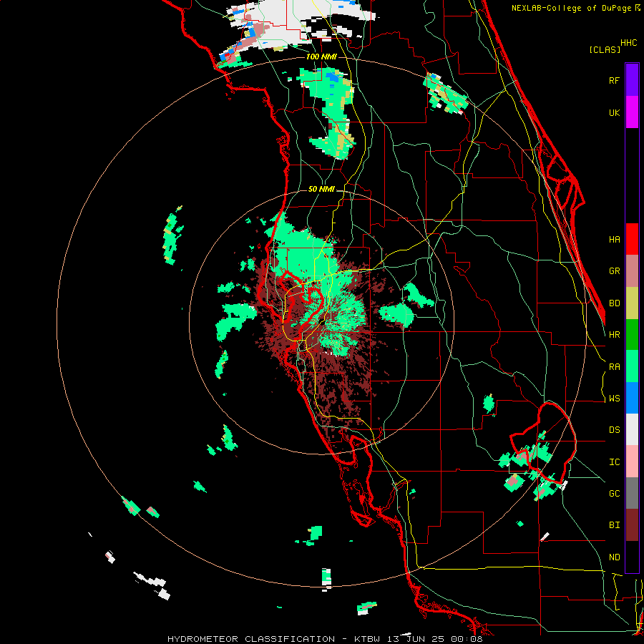Click the "BD" legend label
Screen dimensions: 644x644
click(x=614, y=303)
